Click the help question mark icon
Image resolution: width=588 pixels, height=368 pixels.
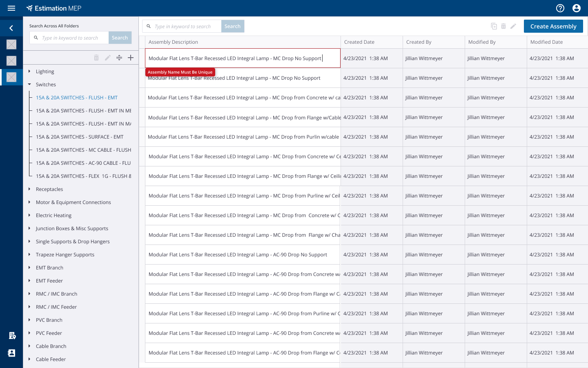(560, 8)
